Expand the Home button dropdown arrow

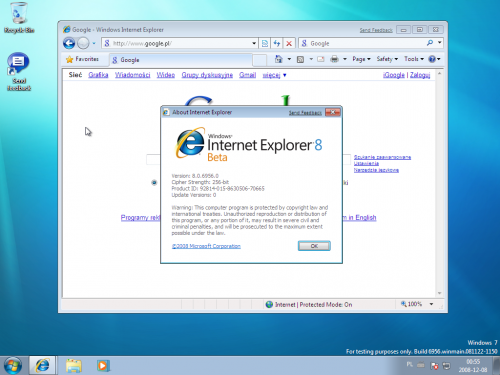(289, 59)
